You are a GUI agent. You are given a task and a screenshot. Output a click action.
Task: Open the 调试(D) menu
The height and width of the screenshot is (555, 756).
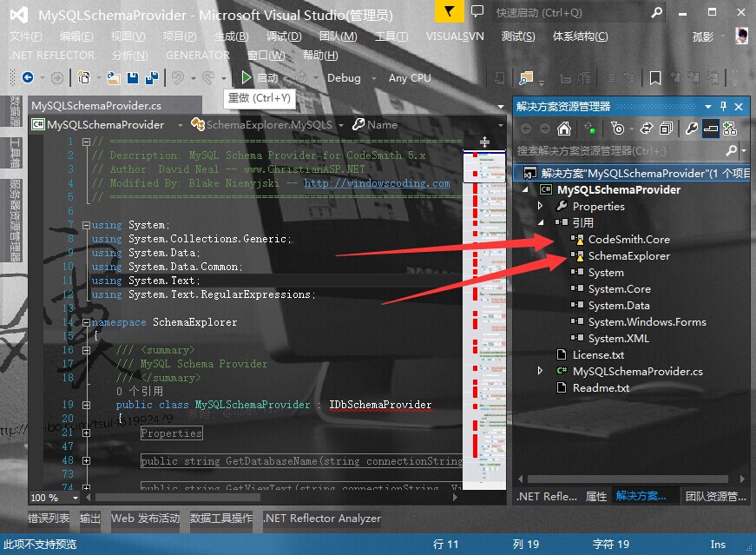284,36
